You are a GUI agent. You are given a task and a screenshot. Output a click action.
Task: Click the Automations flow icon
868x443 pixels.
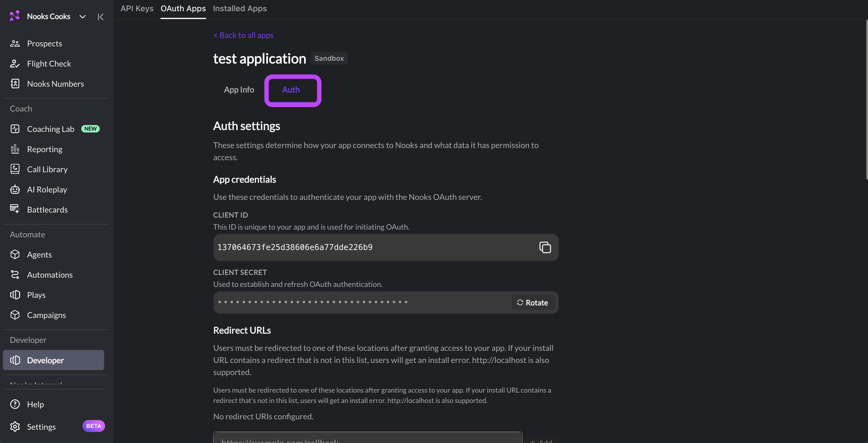(15, 274)
